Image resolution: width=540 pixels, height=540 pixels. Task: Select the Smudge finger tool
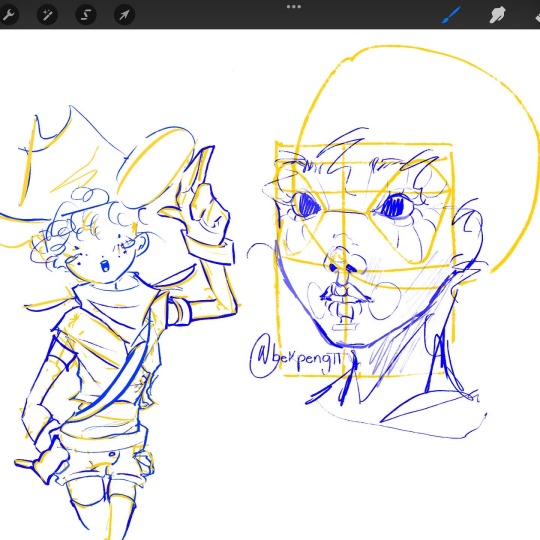pos(498,15)
